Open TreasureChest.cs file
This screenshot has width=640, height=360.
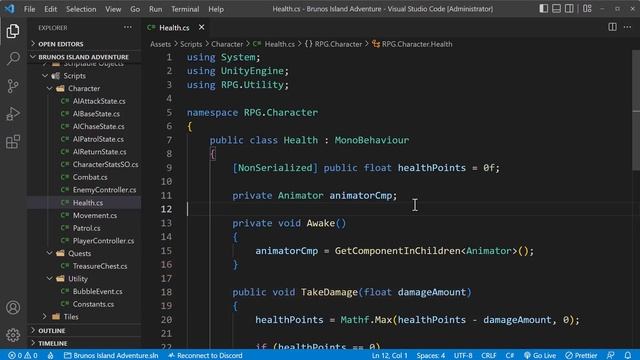[100, 266]
